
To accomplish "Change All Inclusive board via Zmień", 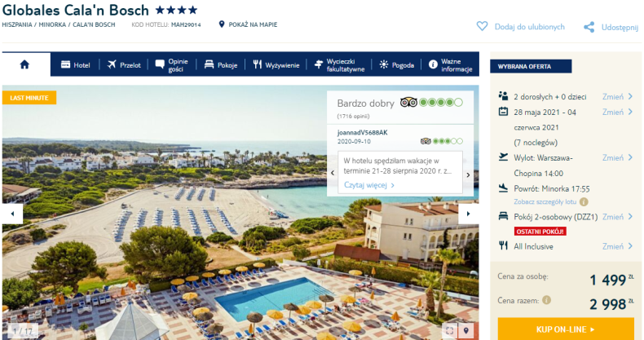I will click(x=617, y=246).
